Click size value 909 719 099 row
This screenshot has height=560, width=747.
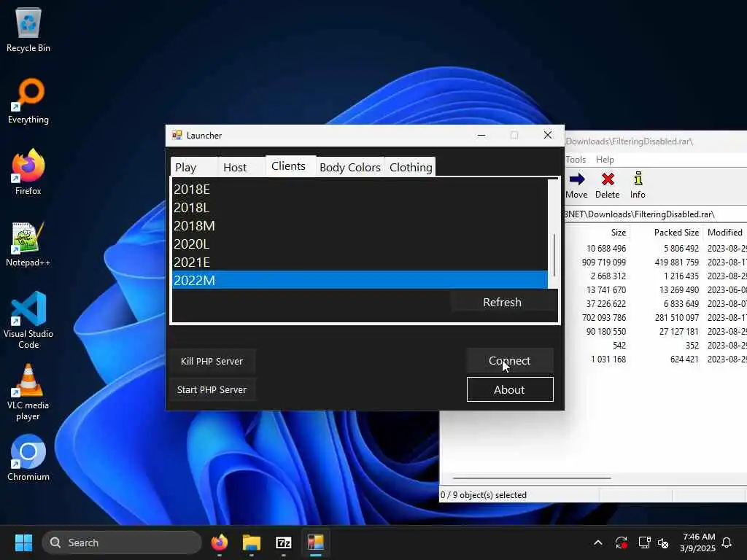point(604,262)
